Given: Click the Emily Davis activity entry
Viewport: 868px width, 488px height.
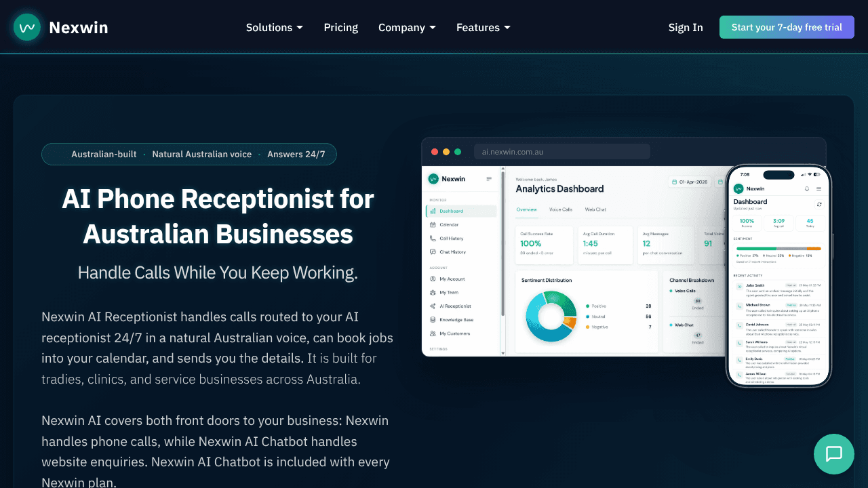Looking at the screenshot, I should tap(778, 363).
